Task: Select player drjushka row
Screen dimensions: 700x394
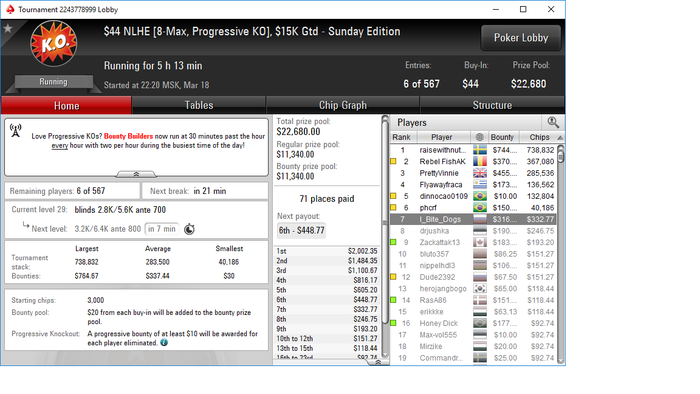Action: click(473, 231)
